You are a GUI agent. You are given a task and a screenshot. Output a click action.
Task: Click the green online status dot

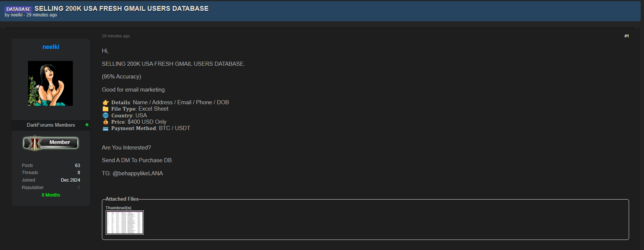(87, 125)
